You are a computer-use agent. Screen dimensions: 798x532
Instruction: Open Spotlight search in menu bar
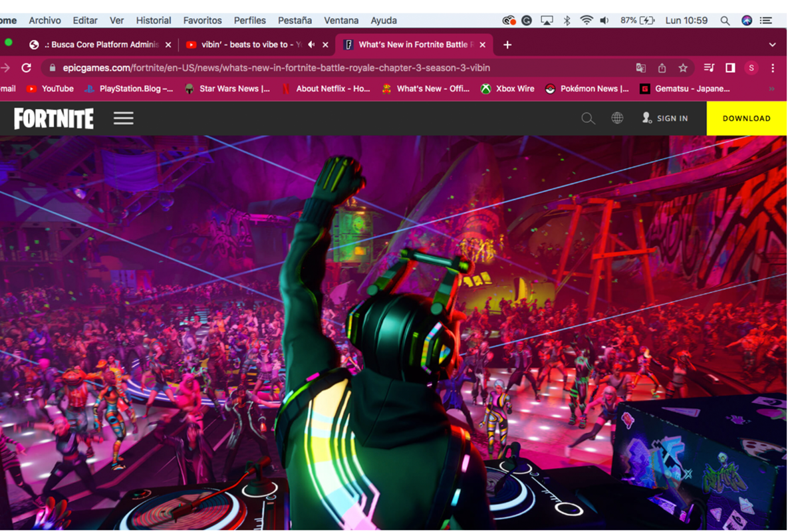[x=725, y=21]
